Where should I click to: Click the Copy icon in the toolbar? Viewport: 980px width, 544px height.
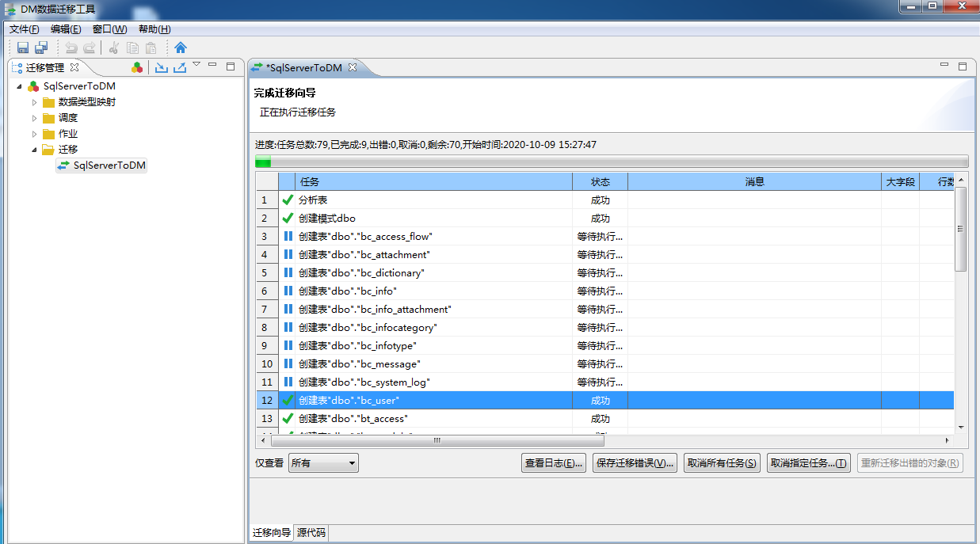(x=131, y=48)
